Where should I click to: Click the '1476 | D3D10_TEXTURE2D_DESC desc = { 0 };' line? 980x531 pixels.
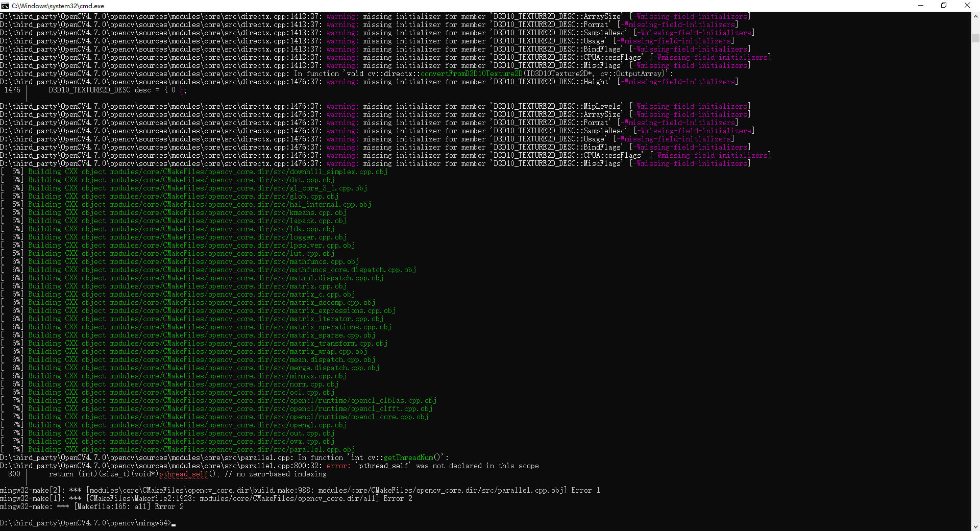click(95, 90)
